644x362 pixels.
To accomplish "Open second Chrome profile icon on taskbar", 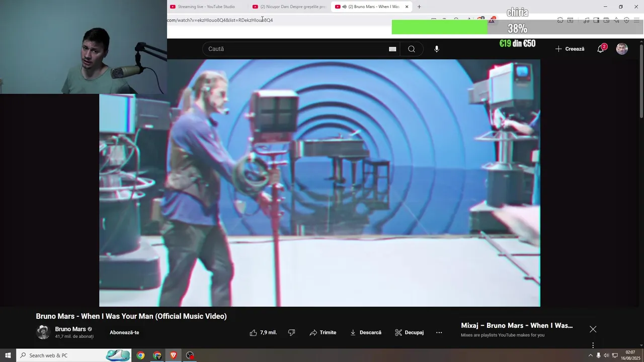I will click(x=157, y=355).
